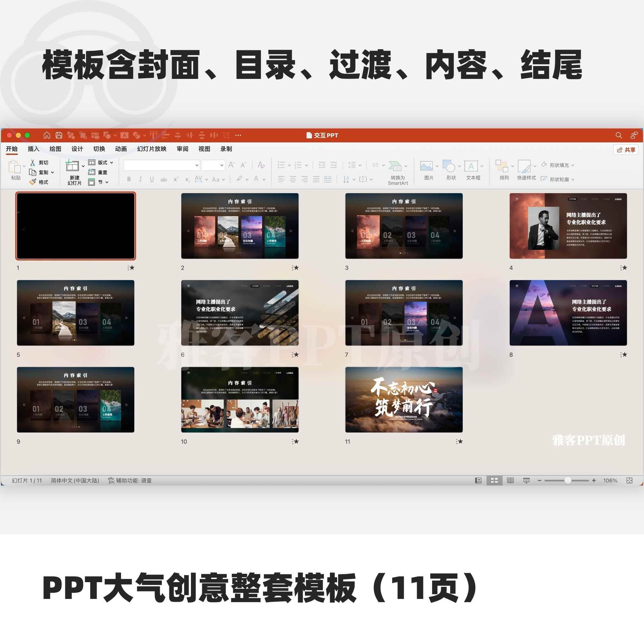Click the crop icon in title bar
This screenshot has height=644, width=644.
click(226, 135)
